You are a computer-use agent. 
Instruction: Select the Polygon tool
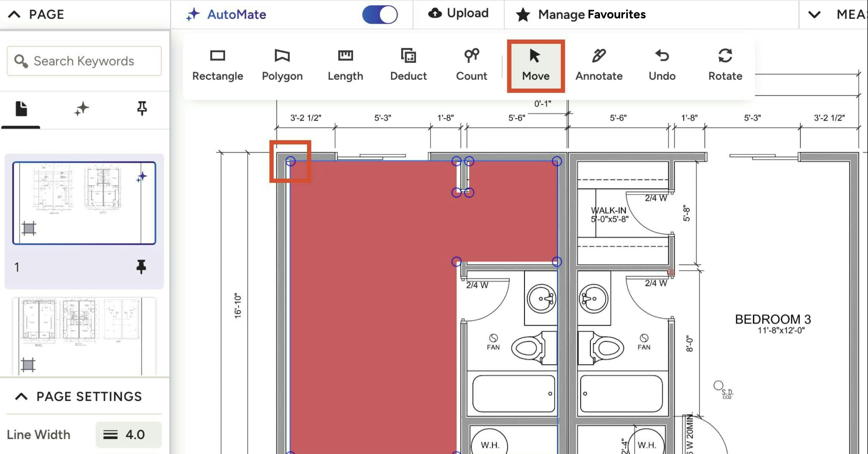(x=282, y=65)
